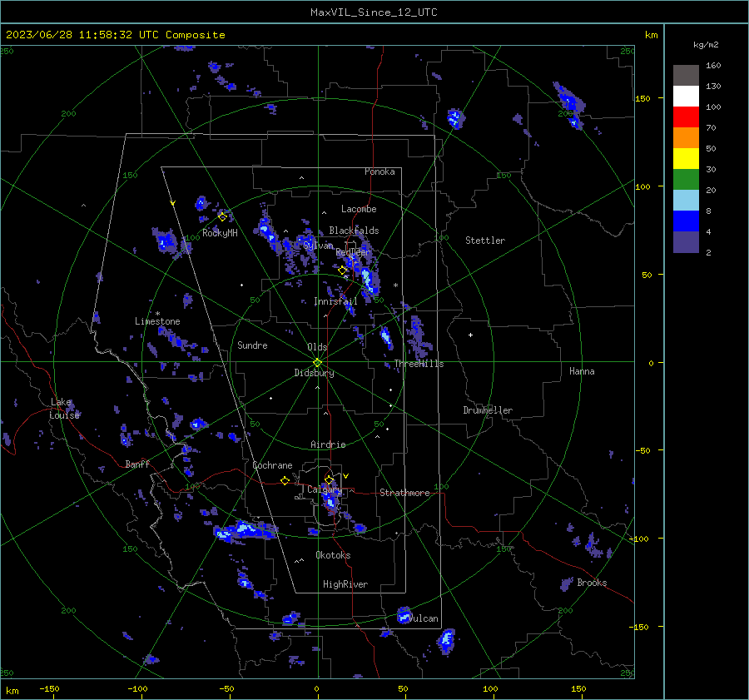Click the Brooks town label
The width and height of the screenshot is (749, 700).
click(x=592, y=583)
